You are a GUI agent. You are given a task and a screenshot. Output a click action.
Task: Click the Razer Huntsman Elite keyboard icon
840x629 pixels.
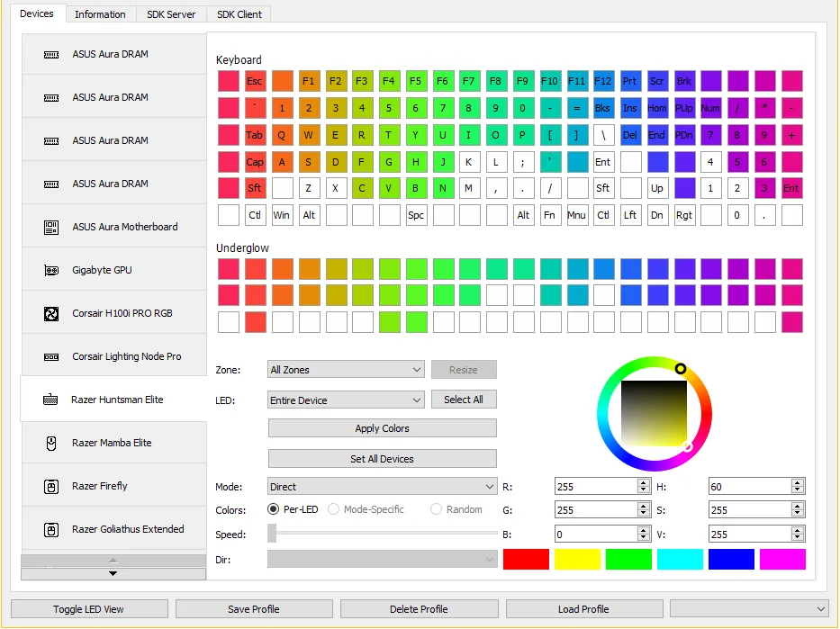coord(51,400)
